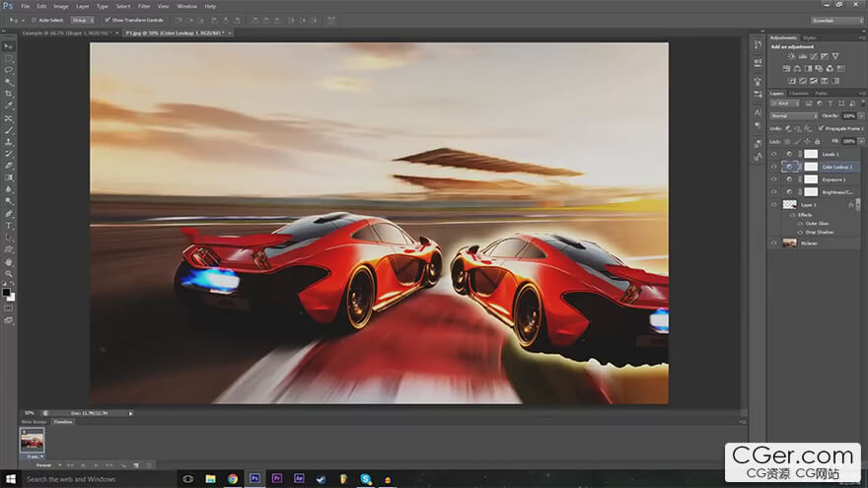Add a Brightness/Contrast adjustment from the sun icon
Viewport: 868px width, 488px height.
click(x=792, y=56)
